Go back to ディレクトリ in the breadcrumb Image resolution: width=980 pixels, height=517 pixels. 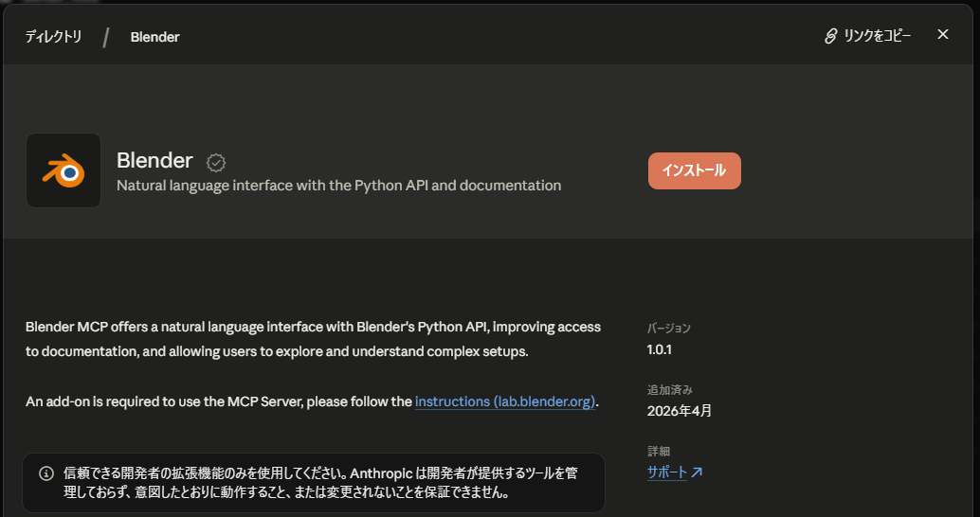pos(53,37)
